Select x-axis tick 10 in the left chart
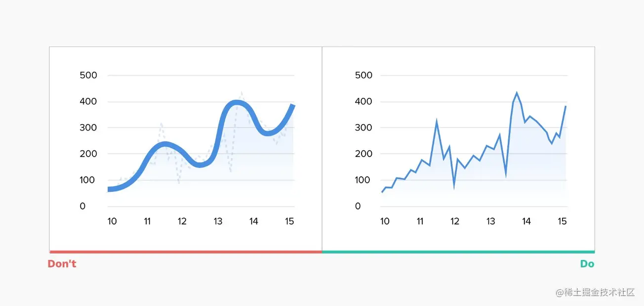The height and width of the screenshot is (306, 644). [x=112, y=221]
